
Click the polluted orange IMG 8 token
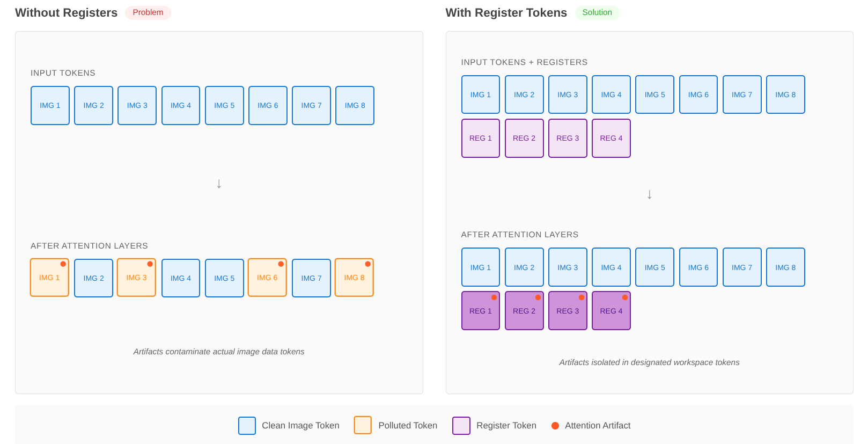[354, 278]
